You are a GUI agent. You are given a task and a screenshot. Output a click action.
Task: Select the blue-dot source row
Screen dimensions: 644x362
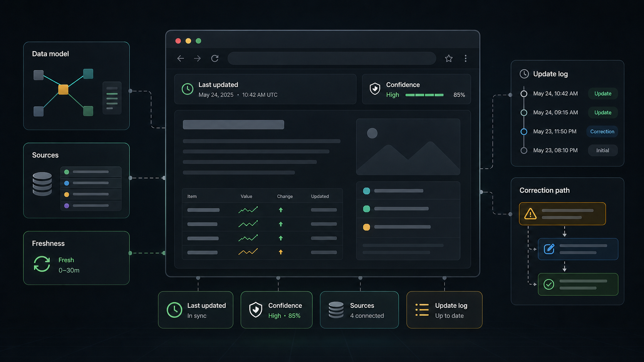91,183
